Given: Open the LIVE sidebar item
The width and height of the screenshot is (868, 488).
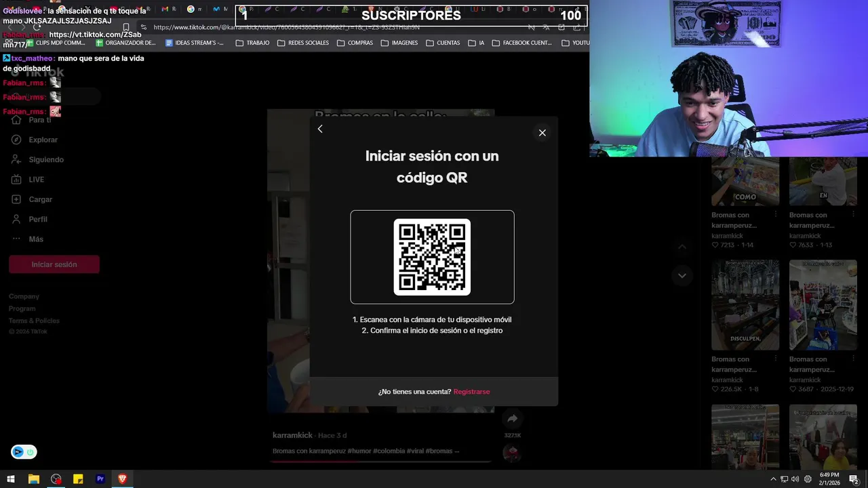Looking at the screenshot, I should pos(36,180).
